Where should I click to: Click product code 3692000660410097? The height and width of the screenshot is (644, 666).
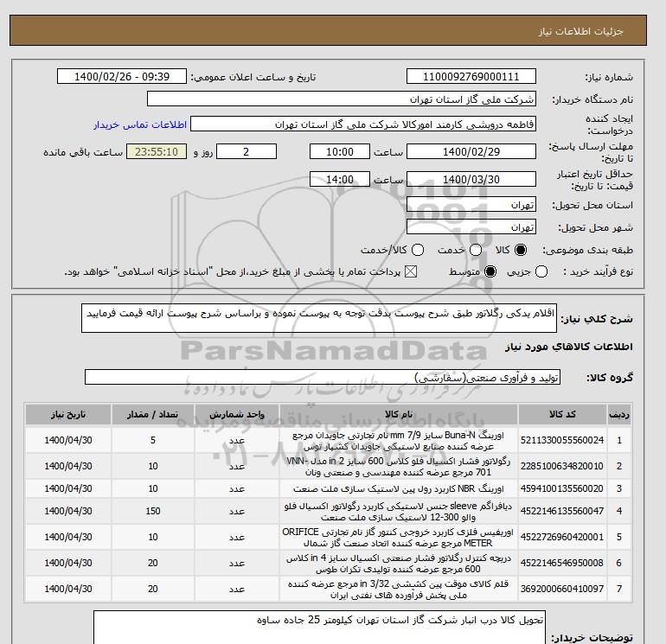562,589
